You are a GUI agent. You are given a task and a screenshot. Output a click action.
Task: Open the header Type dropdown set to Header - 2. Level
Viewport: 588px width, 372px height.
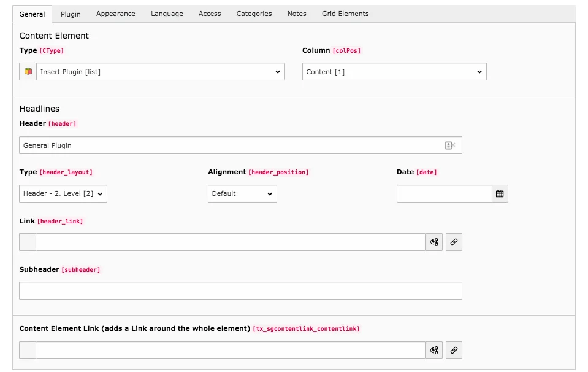[x=63, y=193]
